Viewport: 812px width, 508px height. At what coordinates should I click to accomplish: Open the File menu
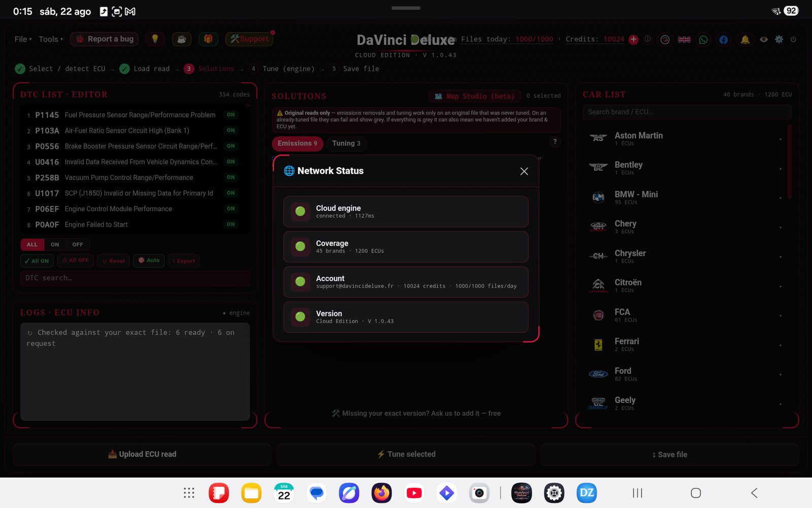(23, 39)
